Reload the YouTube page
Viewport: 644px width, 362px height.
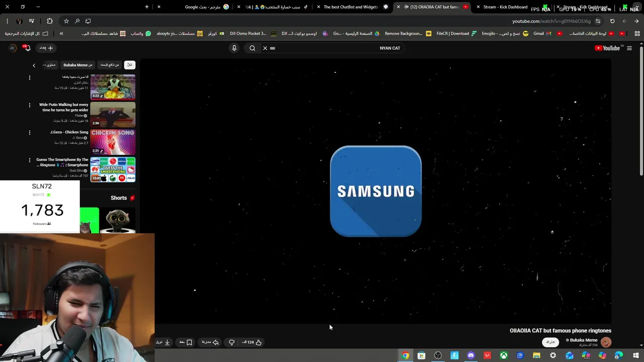tap(612, 21)
